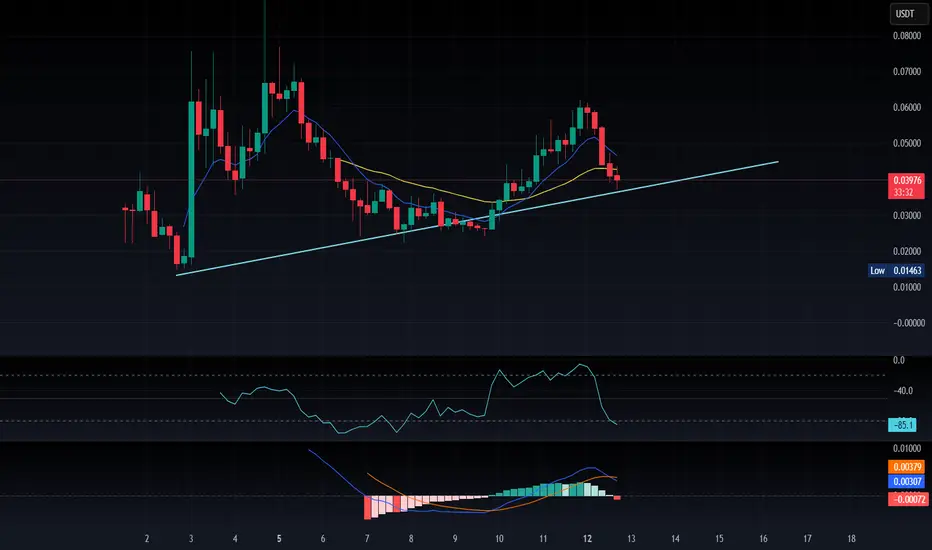Image resolution: width=932 pixels, height=550 pixels.
Task: Click the 0.05000 price axis label
Action: (x=906, y=143)
